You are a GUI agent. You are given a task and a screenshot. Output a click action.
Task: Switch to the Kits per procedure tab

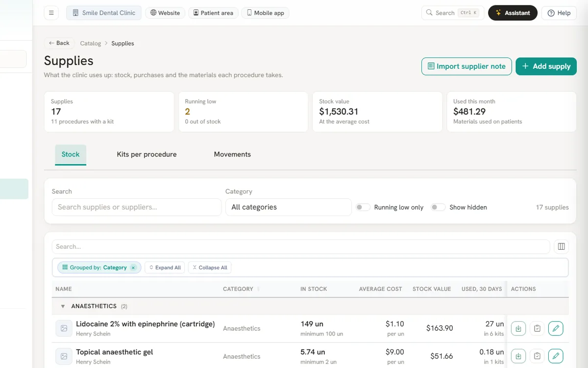tap(147, 154)
